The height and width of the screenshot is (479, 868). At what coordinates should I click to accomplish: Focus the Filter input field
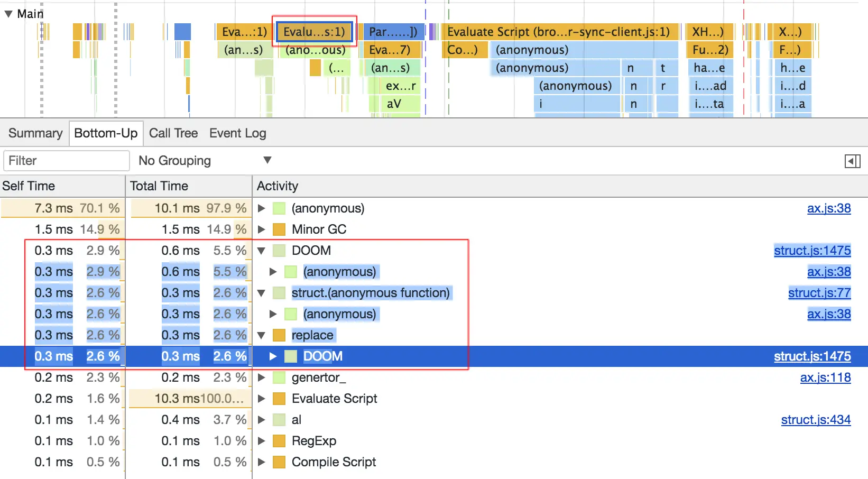66,161
